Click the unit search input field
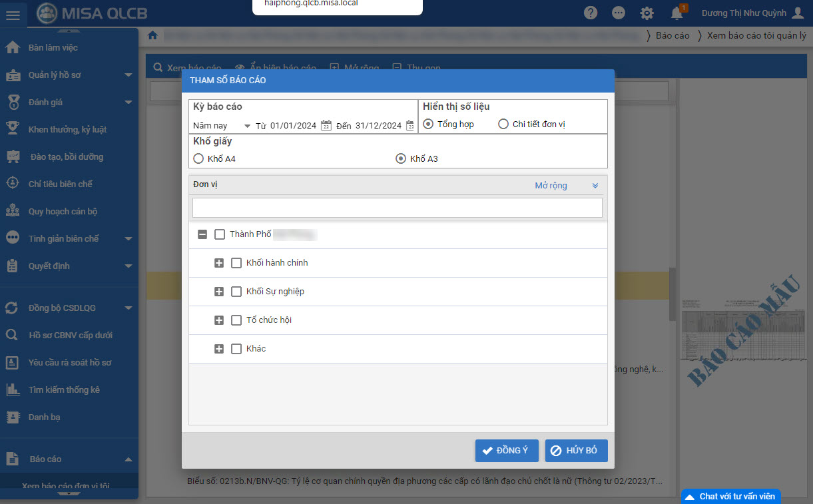813x504 pixels. click(x=397, y=208)
